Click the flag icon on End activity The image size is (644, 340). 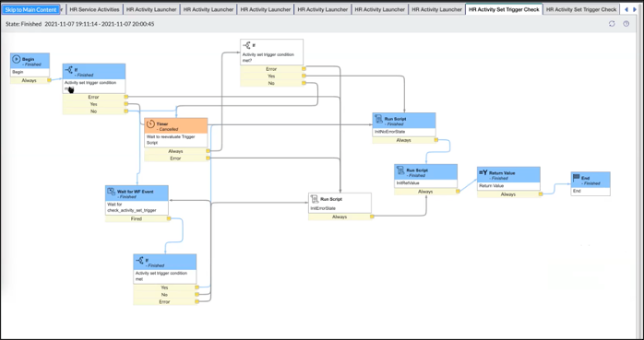click(x=577, y=178)
